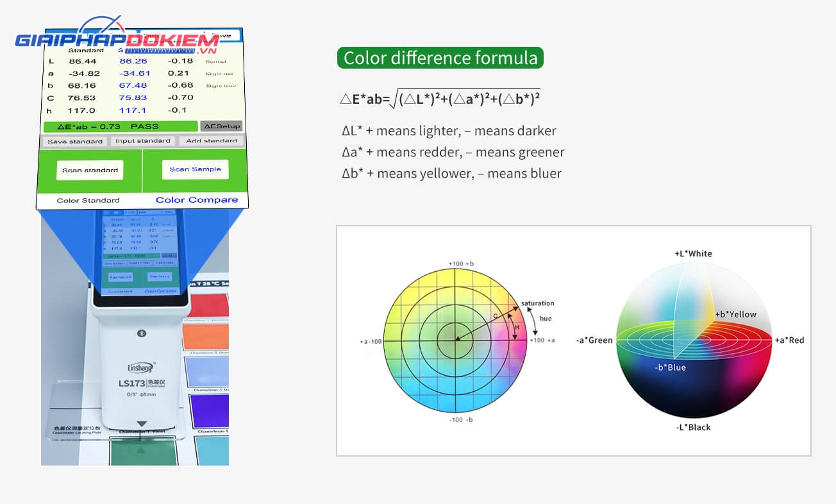Image resolution: width=836 pixels, height=504 pixels.
Task: Click the sample L value 86.26
Action: click(x=133, y=61)
